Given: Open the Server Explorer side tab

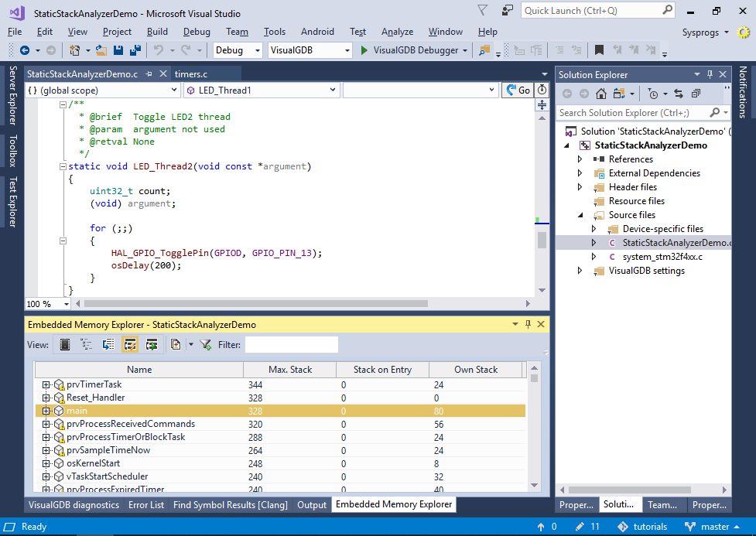Looking at the screenshot, I should (13, 95).
